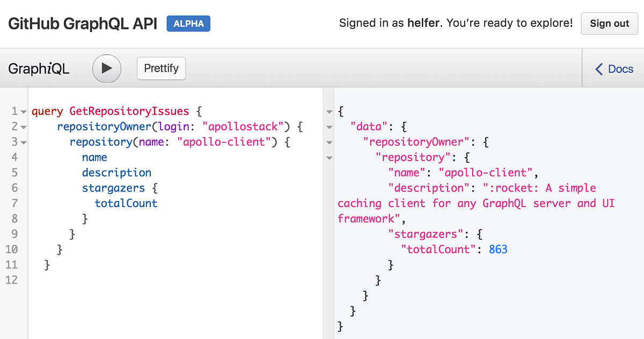Screen dimensions: 644x339
Task: Open the Docs panel
Action: 620,69
